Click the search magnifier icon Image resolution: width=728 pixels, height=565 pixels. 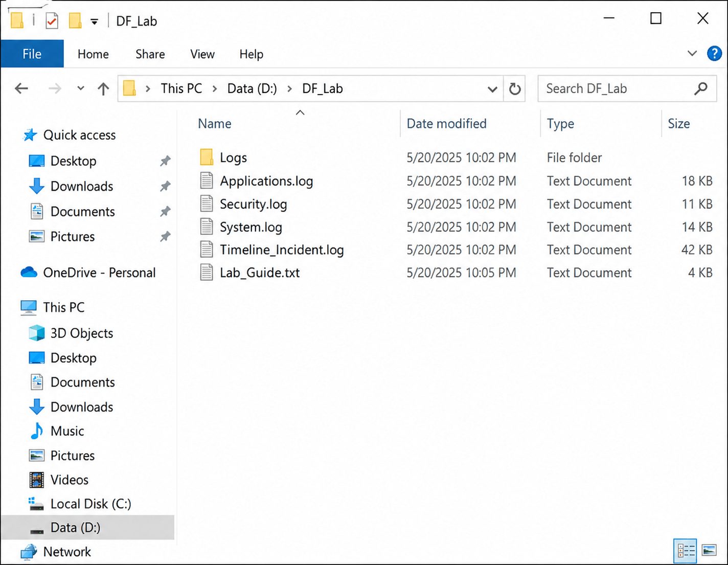tap(701, 88)
